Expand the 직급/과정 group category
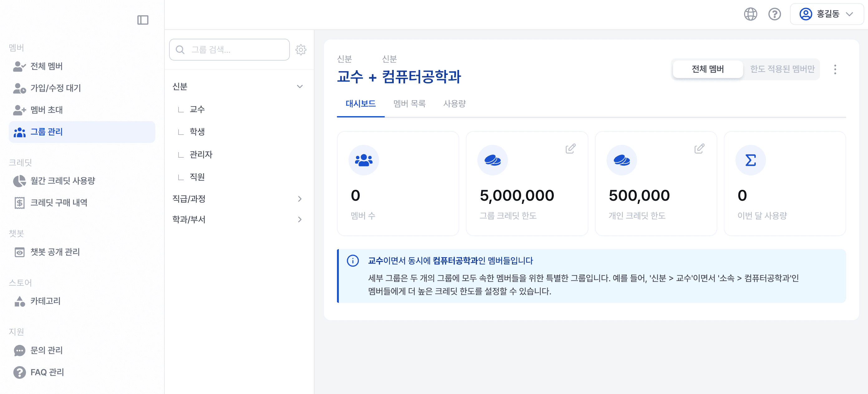 coord(300,199)
